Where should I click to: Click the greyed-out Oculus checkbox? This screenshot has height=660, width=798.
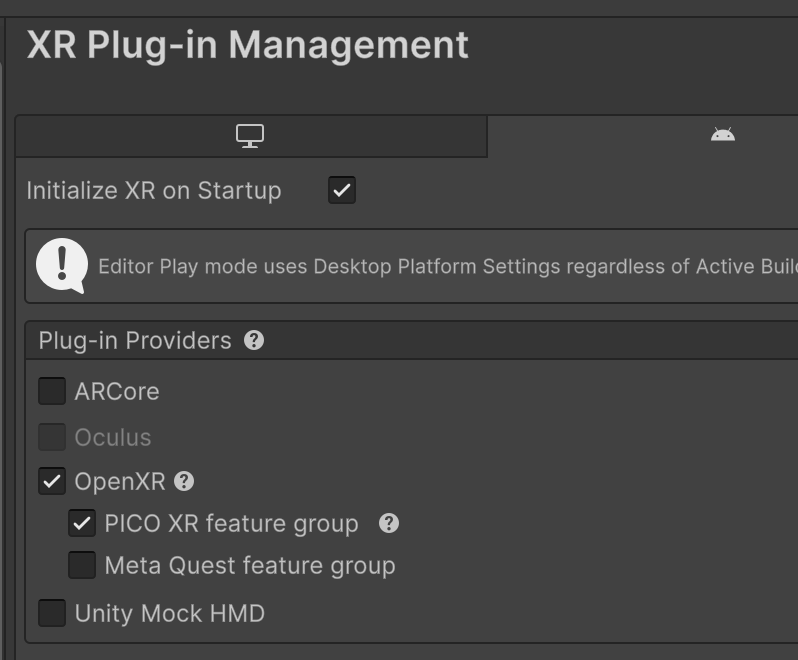[52, 437]
